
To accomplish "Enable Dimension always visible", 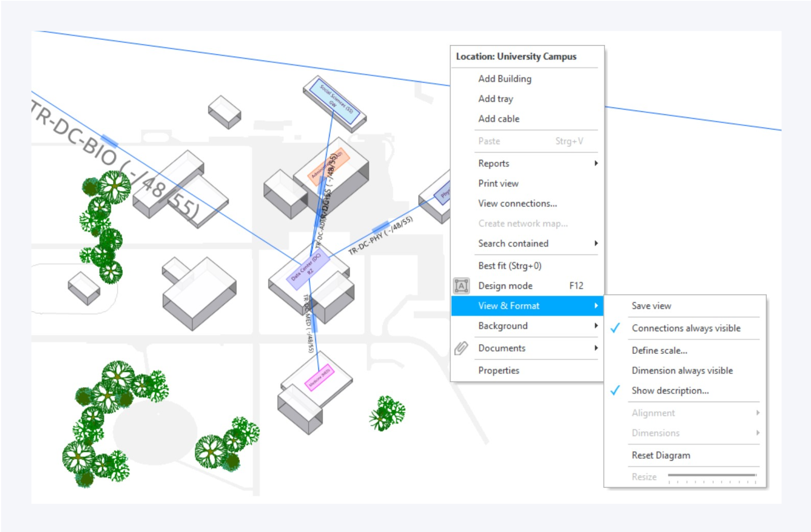I will pyautogui.click(x=682, y=371).
